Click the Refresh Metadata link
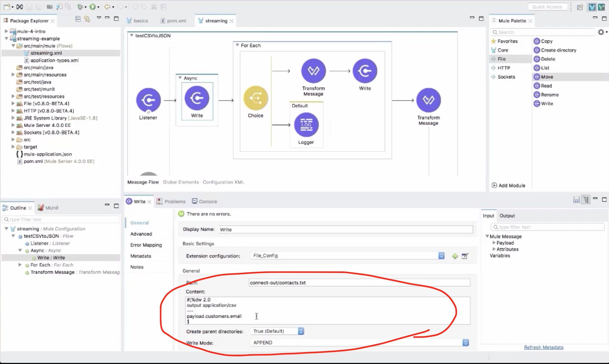Screen dimensions: 609x364 pos(543,347)
